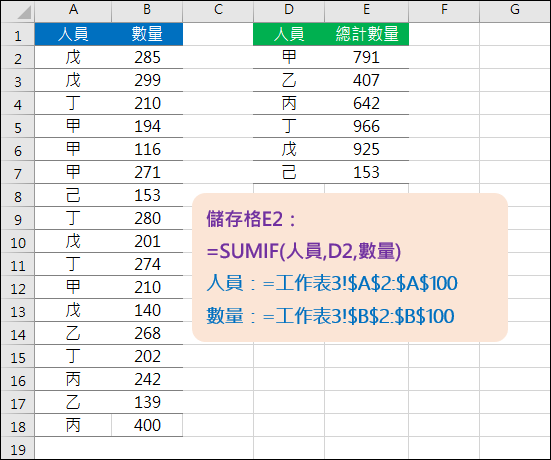551x460 pixels.
Task: Select column C header
Action: tap(218, 11)
